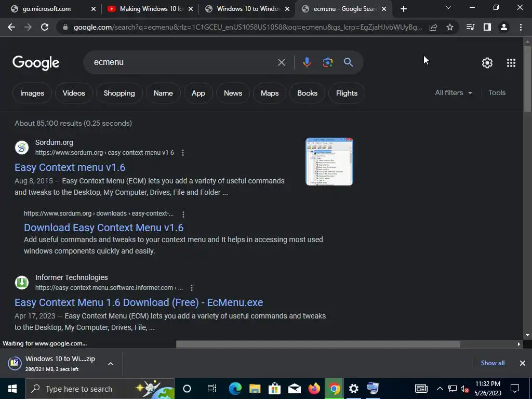
Task: Open Google quick settings gear
Action: pos(487,63)
